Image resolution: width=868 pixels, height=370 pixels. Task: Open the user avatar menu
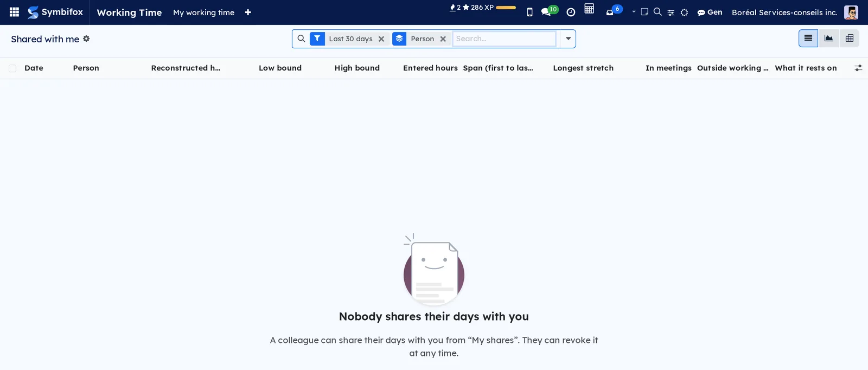851,12
